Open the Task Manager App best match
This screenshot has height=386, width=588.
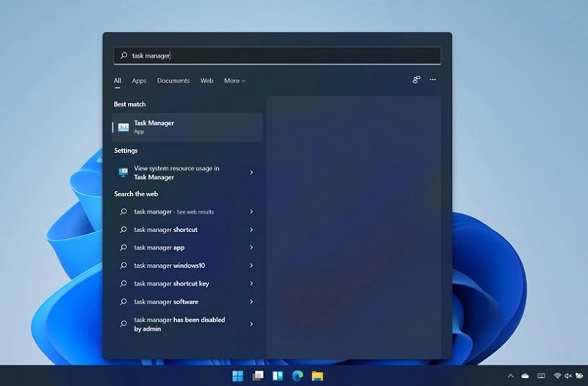pos(187,127)
